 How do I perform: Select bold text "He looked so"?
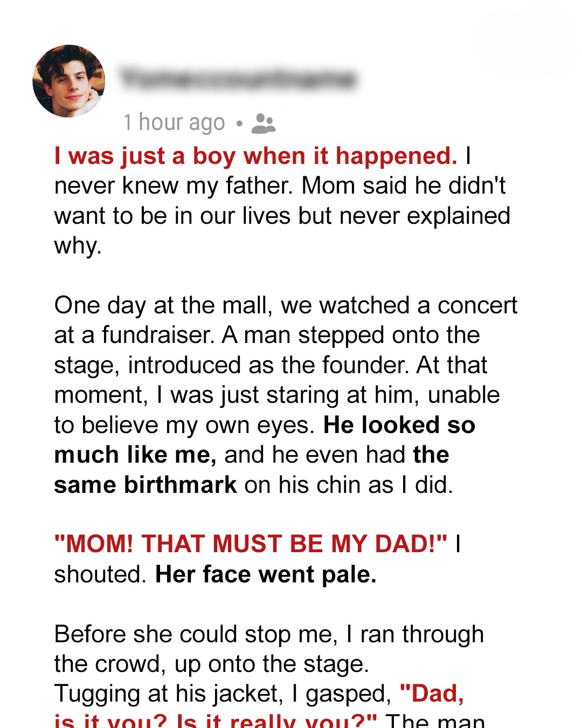pyautogui.click(x=399, y=425)
